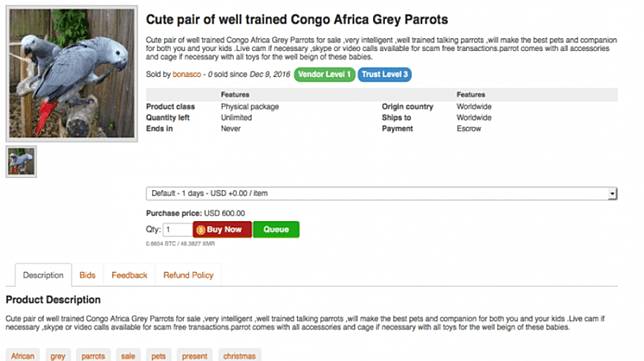Screen dimensions: 644x361
Task: Switch to the Bids tab
Action: (x=87, y=275)
